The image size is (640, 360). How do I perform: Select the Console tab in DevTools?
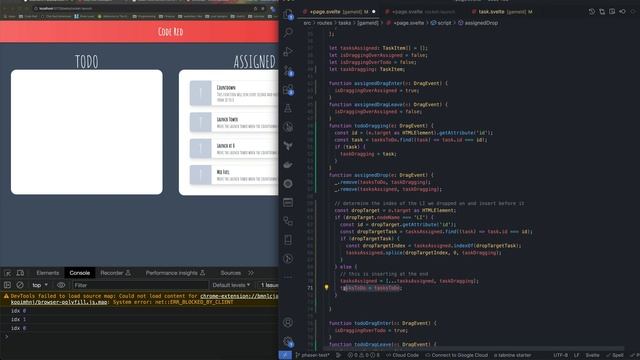coord(80,273)
